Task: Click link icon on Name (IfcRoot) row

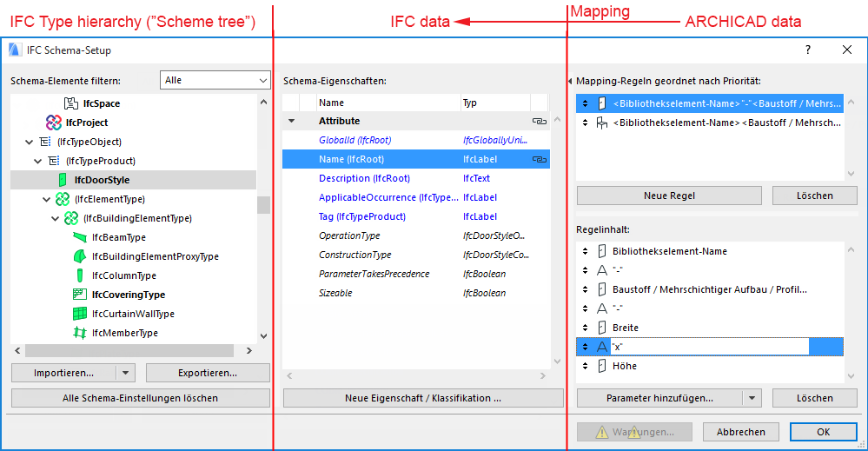Action: (x=540, y=159)
